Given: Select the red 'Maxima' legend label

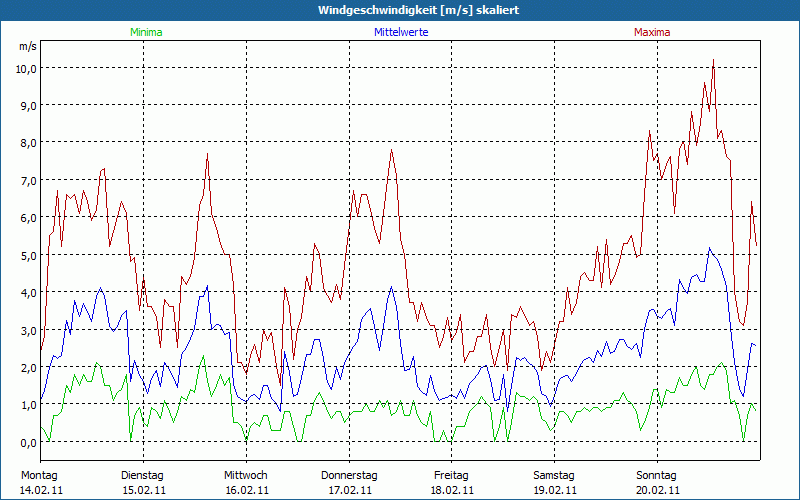Looking at the screenshot, I should (x=652, y=32).
